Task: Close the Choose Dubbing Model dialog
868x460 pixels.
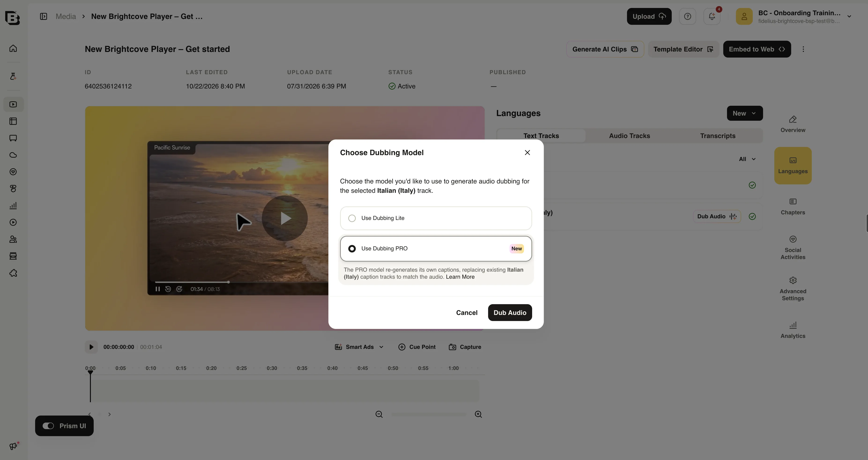Action: (x=527, y=153)
